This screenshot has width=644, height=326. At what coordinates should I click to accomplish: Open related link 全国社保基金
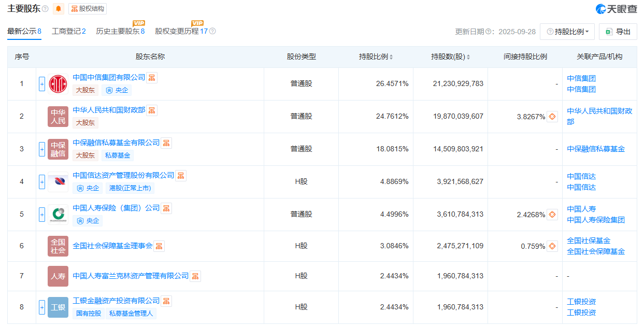tap(589, 240)
